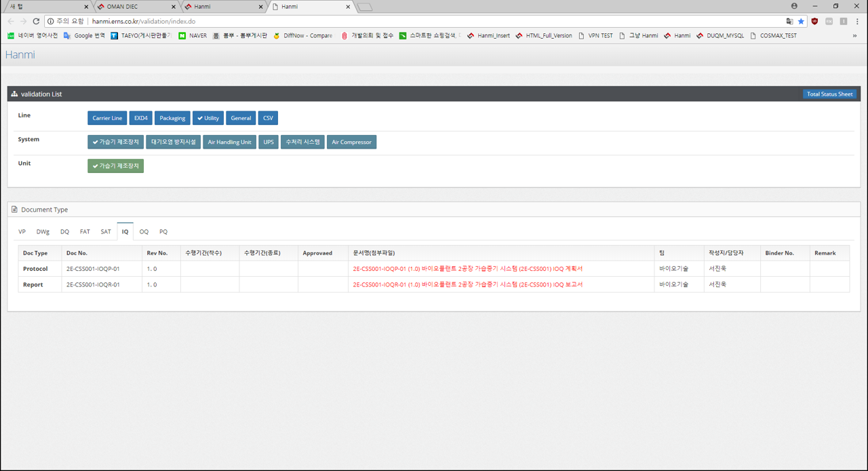Image resolution: width=868 pixels, height=471 pixels.
Task: Open the 그냥 Hanmi bookmark
Action: pyautogui.click(x=638, y=35)
